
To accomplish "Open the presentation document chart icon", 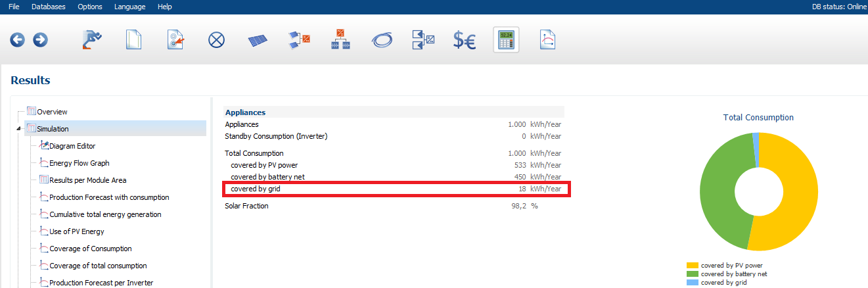I will pos(547,40).
